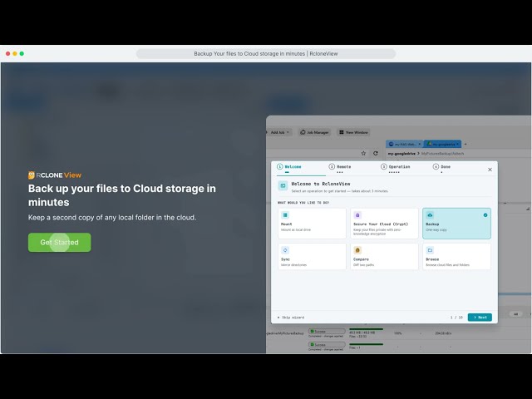This screenshot has width=532, height=399.
Task: Add a new remote tab with plus
Action: (x=465, y=144)
